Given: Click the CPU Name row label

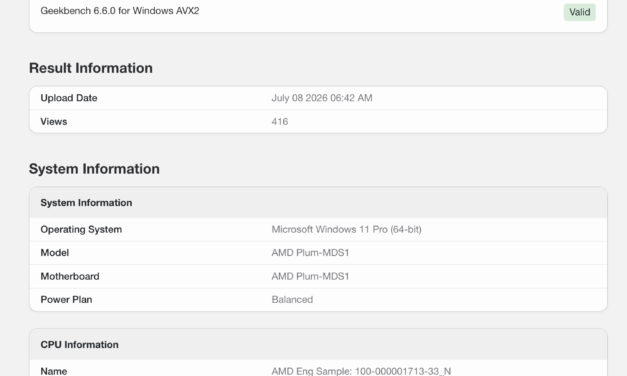Looking at the screenshot, I should pos(54,371).
